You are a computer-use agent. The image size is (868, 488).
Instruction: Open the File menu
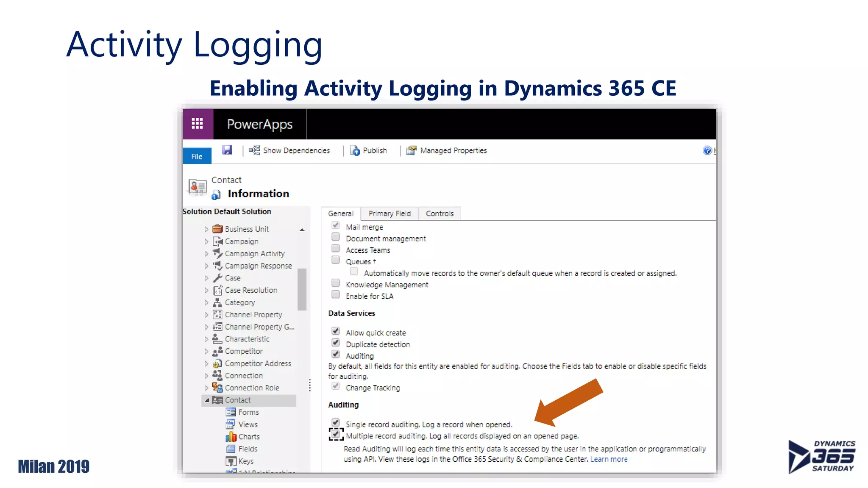[x=197, y=156]
